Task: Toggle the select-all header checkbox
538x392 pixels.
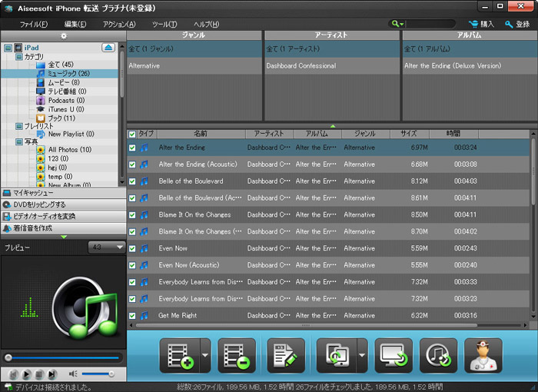Action: (x=132, y=134)
